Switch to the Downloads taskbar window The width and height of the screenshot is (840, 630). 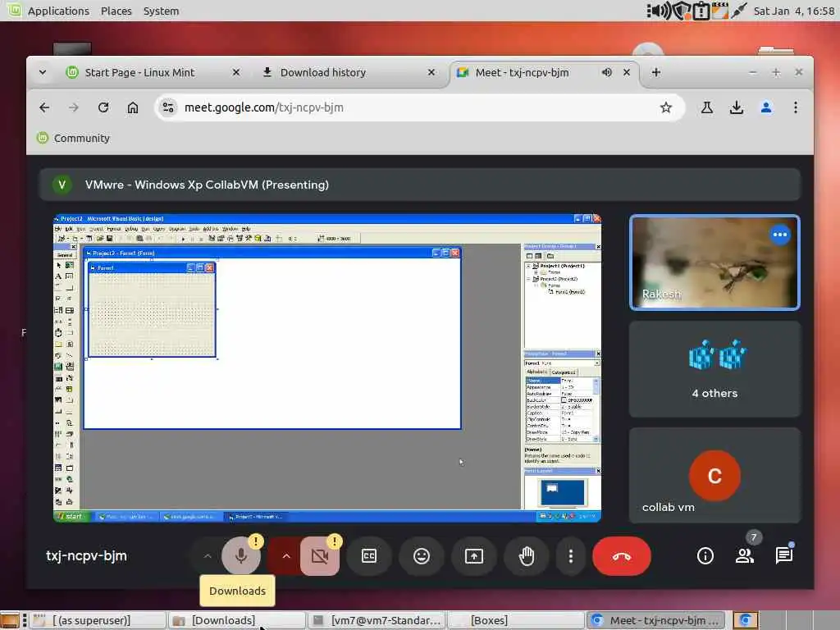[235, 620]
